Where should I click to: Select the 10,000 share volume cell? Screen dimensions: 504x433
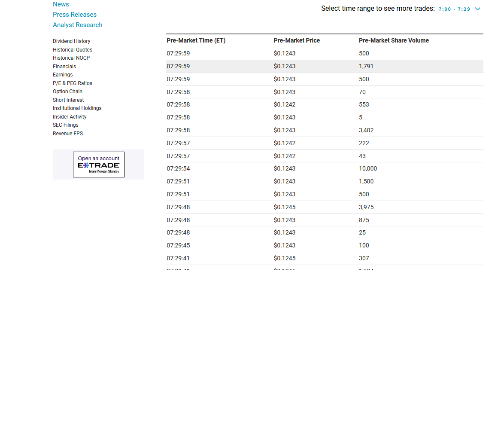pos(368,168)
